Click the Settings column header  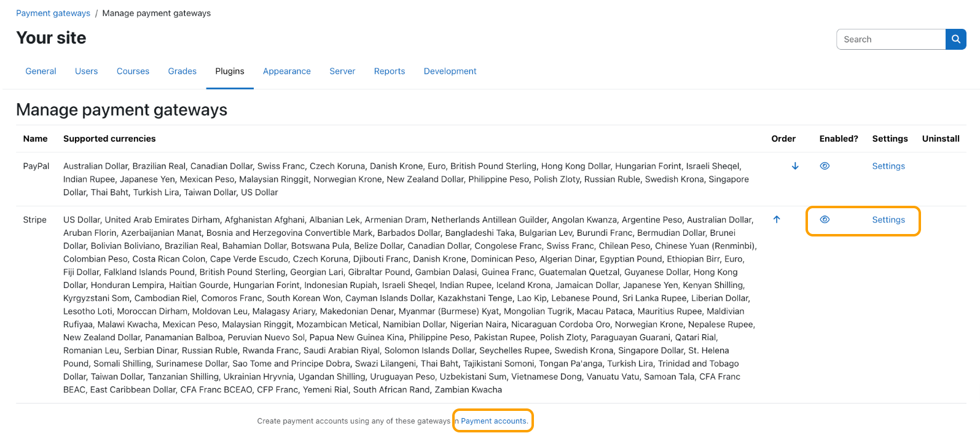pyautogui.click(x=890, y=138)
